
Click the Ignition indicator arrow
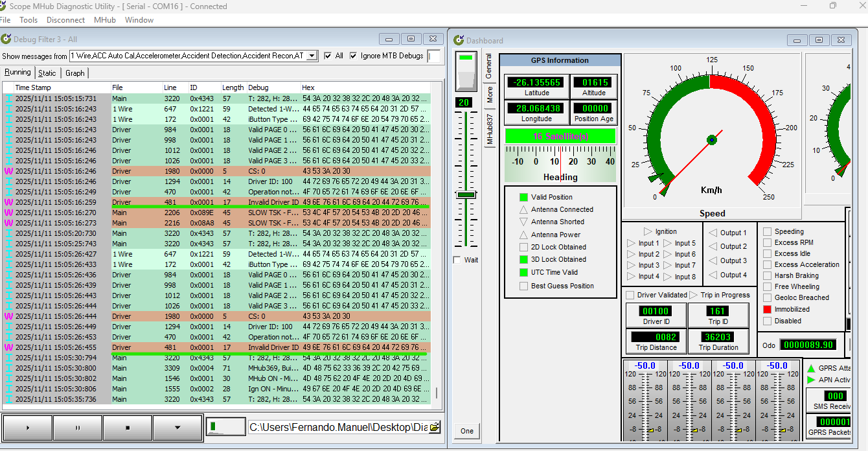point(648,231)
